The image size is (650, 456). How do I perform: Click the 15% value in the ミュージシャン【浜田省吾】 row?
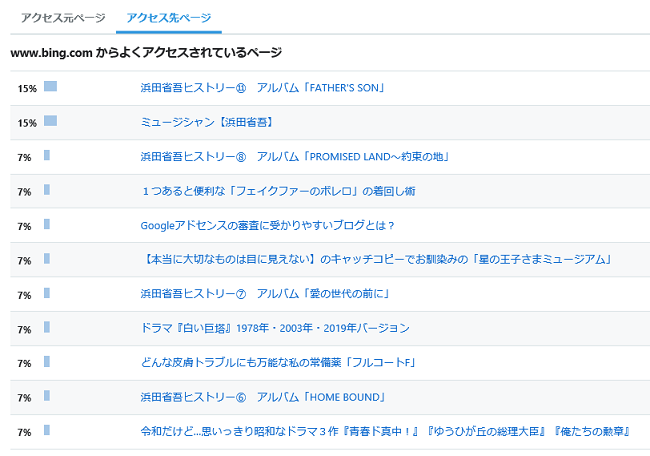pyautogui.click(x=27, y=123)
